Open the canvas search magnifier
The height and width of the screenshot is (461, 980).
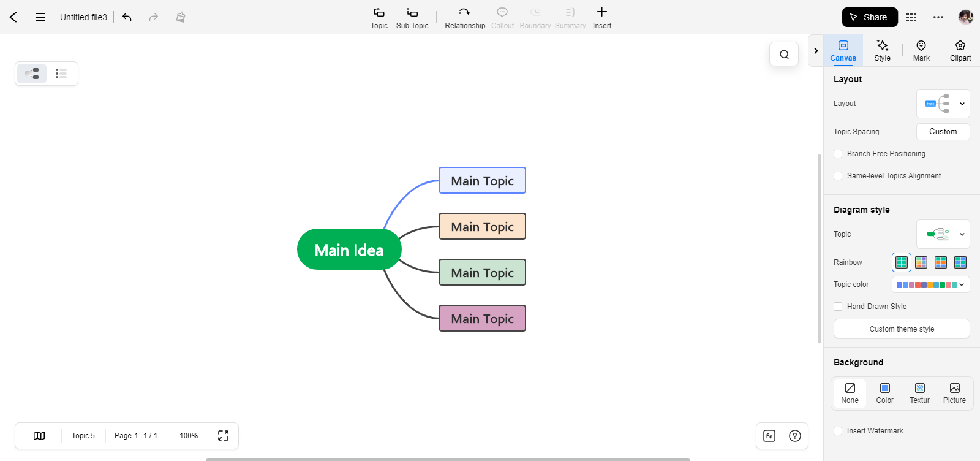(x=784, y=54)
